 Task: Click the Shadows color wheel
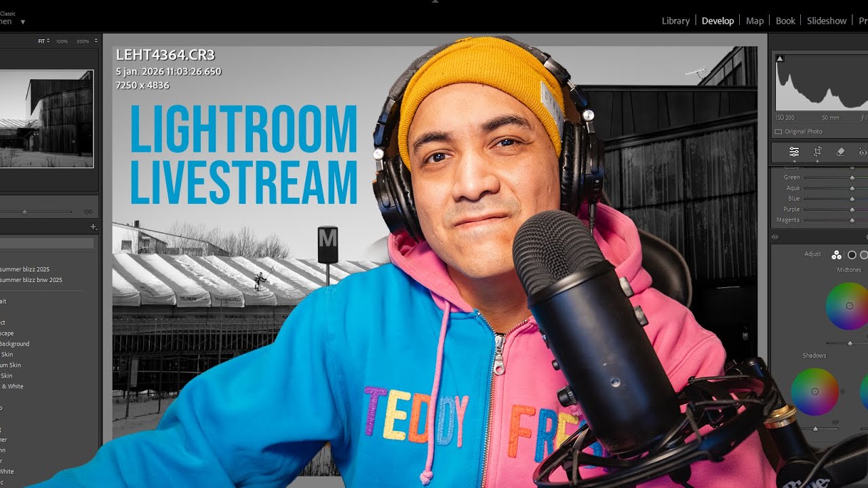[x=815, y=392]
